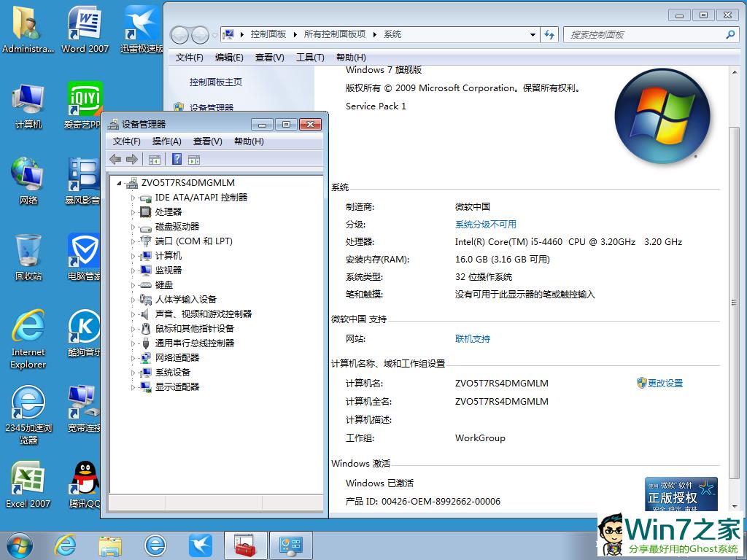
Task: Click the 系统分级不可用 rating link
Action: [485, 225]
